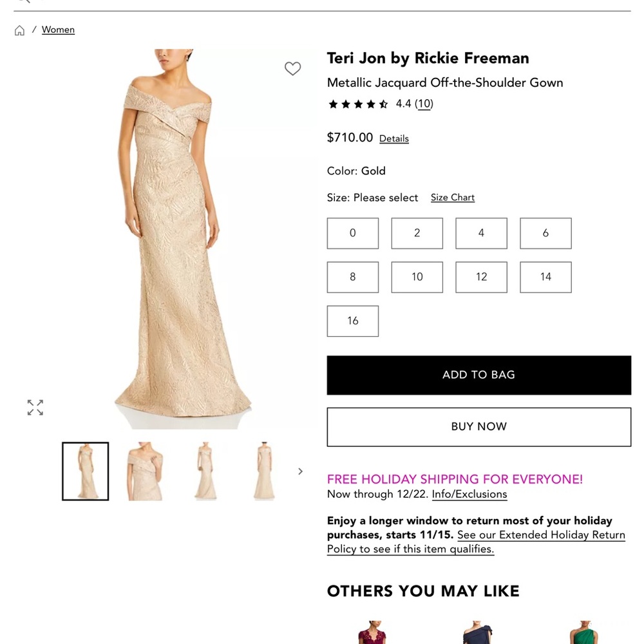Pick size 16
644x644 pixels.
[352, 321]
